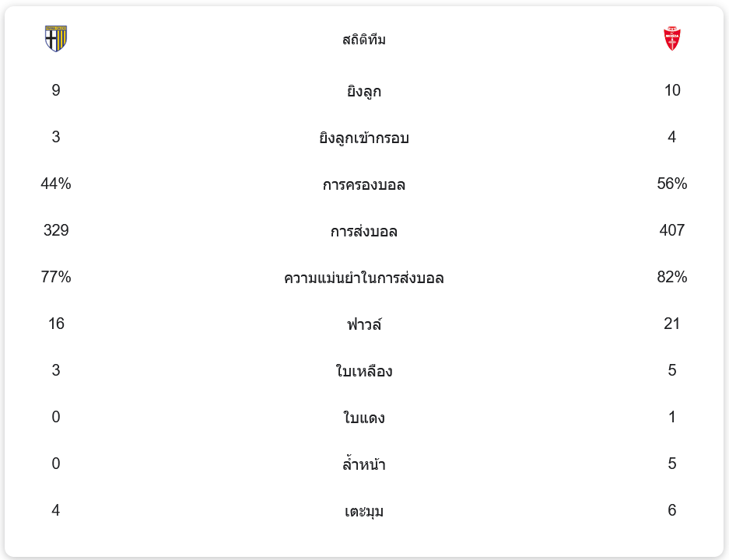The width and height of the screenshot is (729, 560).
Task: Click the ยิงลูก stat label
Action: tap(364, 92)
